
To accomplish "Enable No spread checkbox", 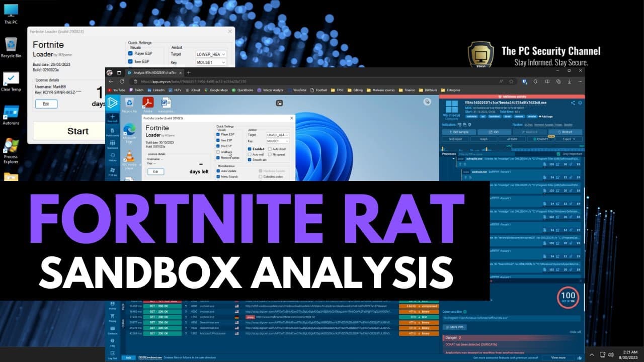I will 270,154.
